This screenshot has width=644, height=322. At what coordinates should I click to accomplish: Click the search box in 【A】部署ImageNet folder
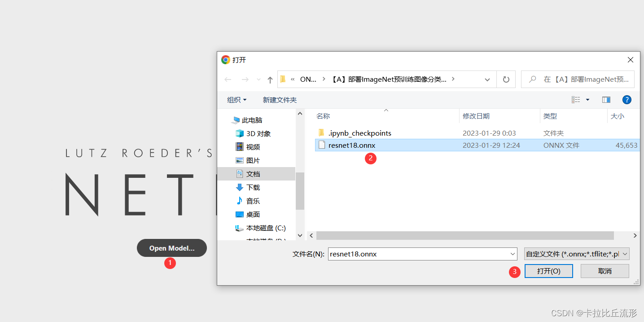578,79
